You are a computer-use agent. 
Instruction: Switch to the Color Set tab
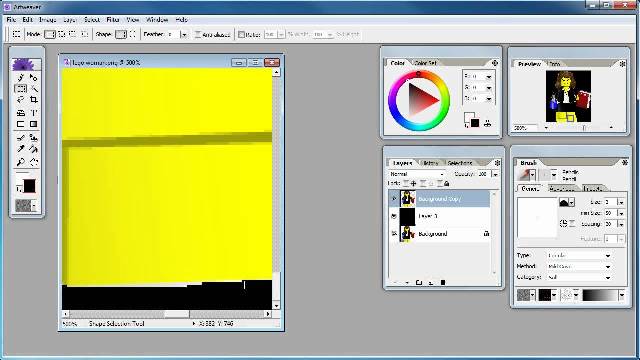pyautogui.click(x=425, y=63)
